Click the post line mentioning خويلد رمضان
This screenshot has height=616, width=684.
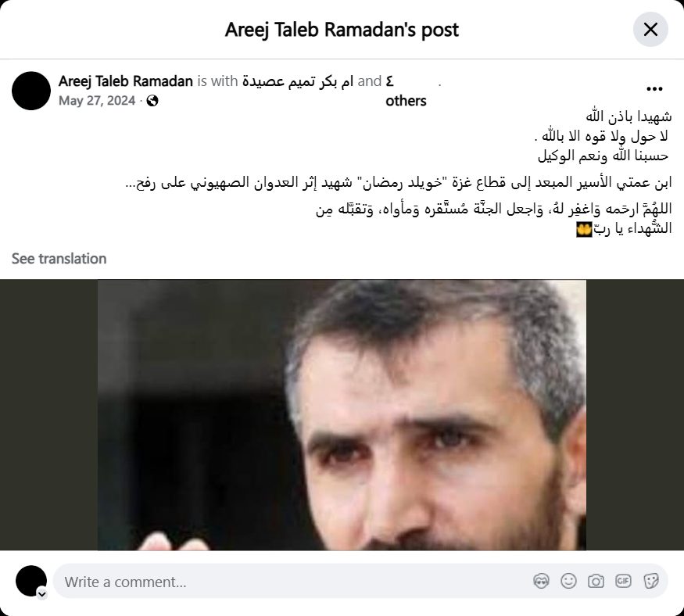[398, 182]
